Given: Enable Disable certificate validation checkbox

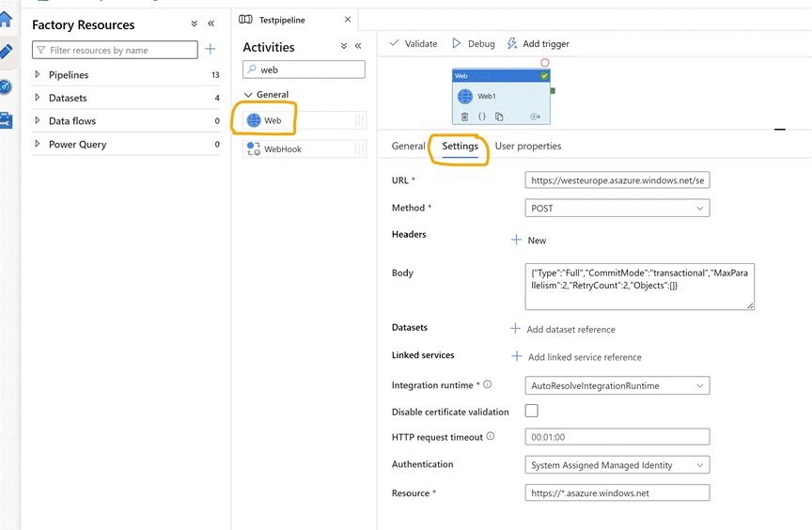Looking at the screenshot, I should coord(532,411).
